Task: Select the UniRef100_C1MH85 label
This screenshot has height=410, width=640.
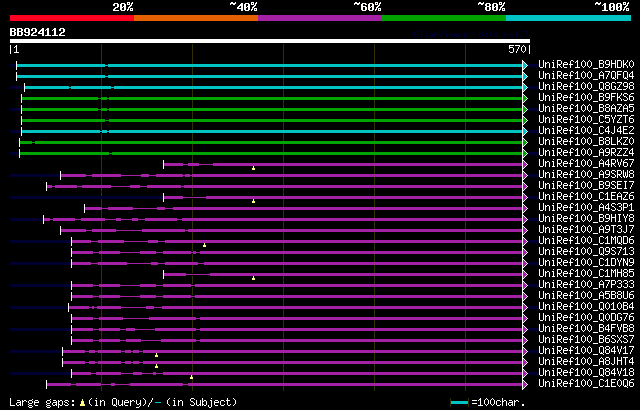Action: [586, 274]
